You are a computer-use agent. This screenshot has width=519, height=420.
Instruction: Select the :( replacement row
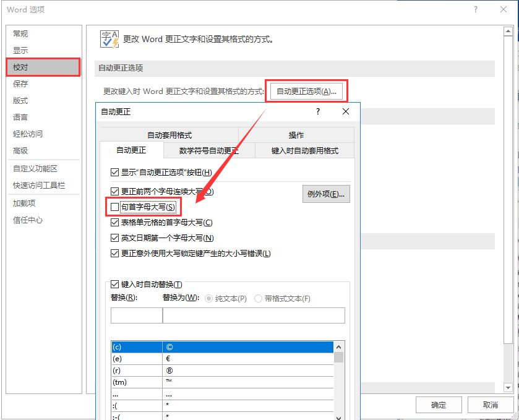click(x=223, y=406)
